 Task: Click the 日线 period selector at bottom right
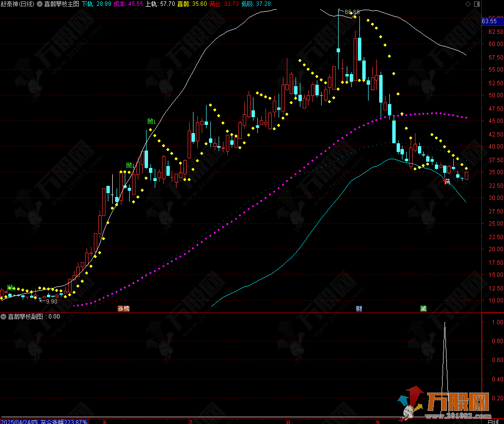[x=492, y=421]
